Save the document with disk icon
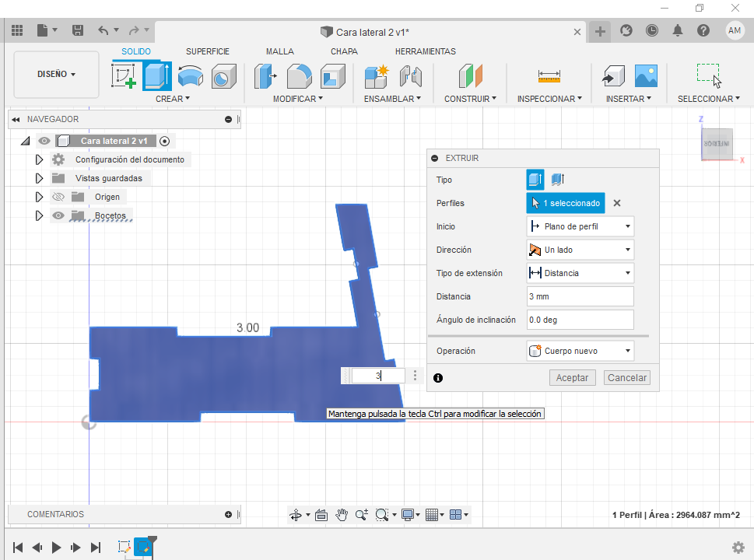This screenshot has width=754, height=560. tap(77, 31)
